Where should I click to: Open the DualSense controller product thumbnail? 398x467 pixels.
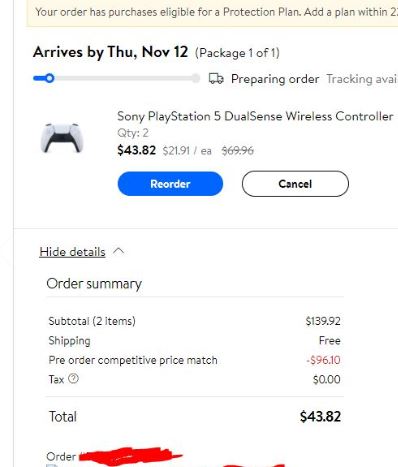62,138
